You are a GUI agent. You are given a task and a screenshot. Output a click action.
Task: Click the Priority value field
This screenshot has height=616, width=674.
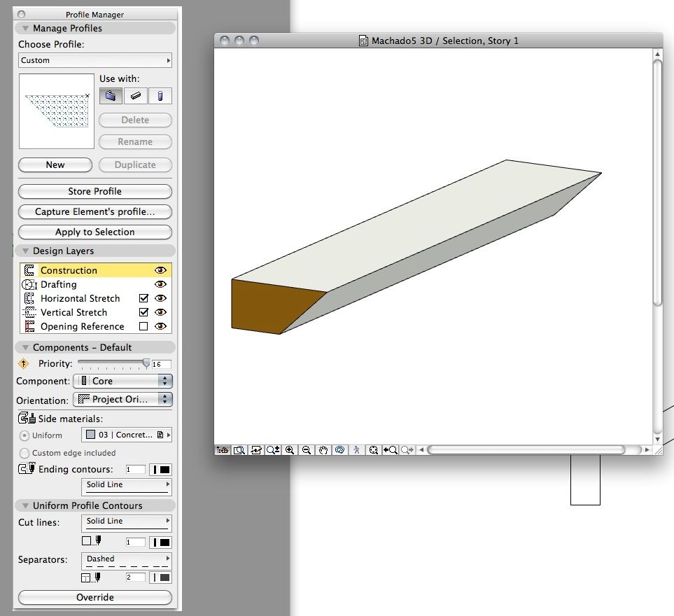click(162, 365)
